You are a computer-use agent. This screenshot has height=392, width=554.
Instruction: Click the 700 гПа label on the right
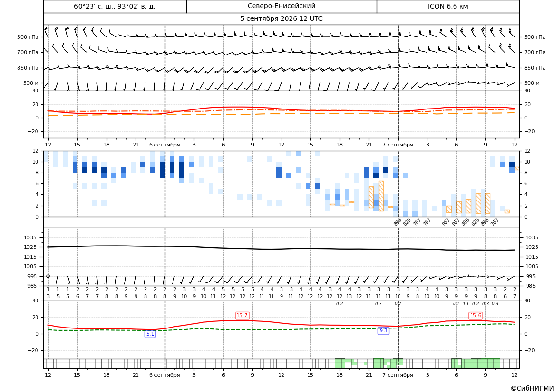tap(535, 52)
